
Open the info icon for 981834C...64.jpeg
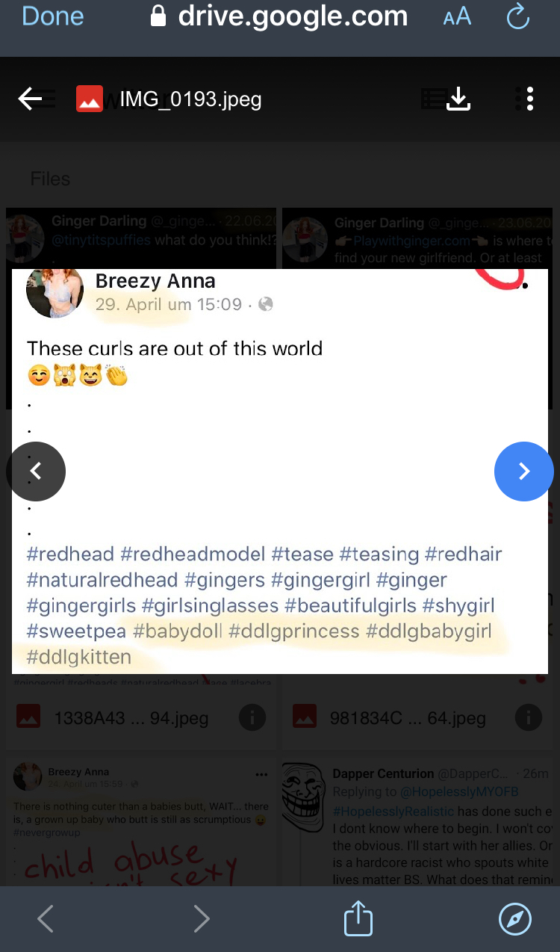click(x=529, y=718)
